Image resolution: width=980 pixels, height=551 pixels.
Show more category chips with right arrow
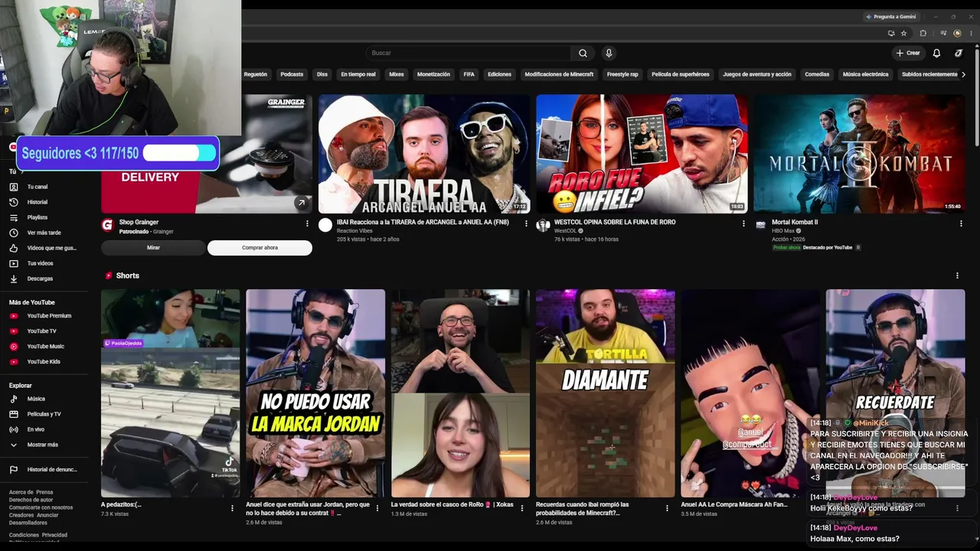pyautogui.click(x=963, y=74)
